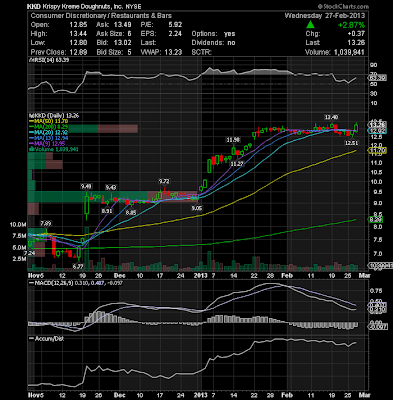
Task: Click the EPS value 2.24
Action: 175,34
